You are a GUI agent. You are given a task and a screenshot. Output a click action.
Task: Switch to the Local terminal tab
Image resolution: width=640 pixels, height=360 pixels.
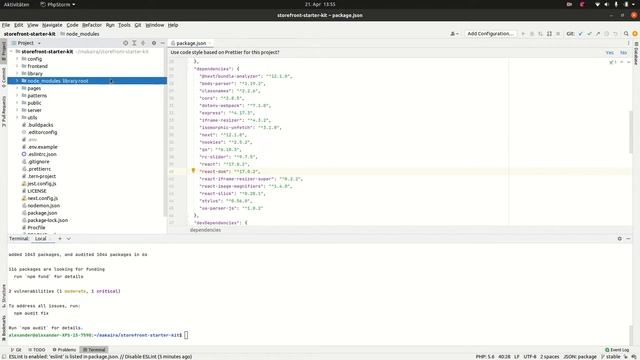(40, 239)
